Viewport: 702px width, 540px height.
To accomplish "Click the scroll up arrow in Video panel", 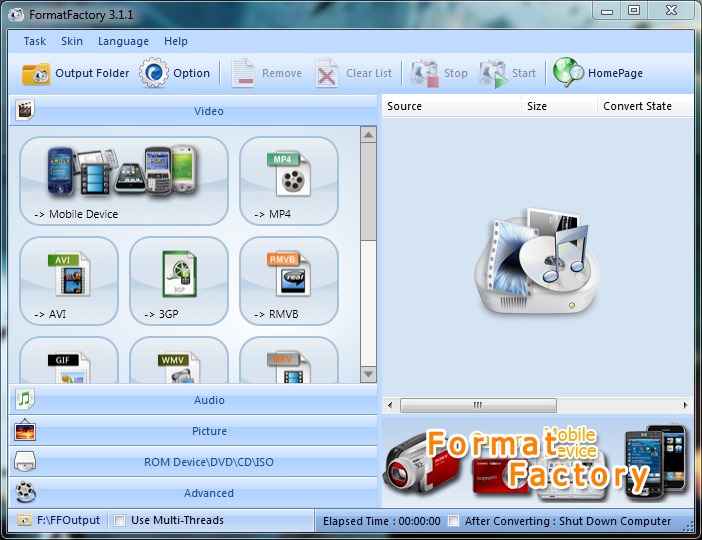I will (x=368, y=135).
